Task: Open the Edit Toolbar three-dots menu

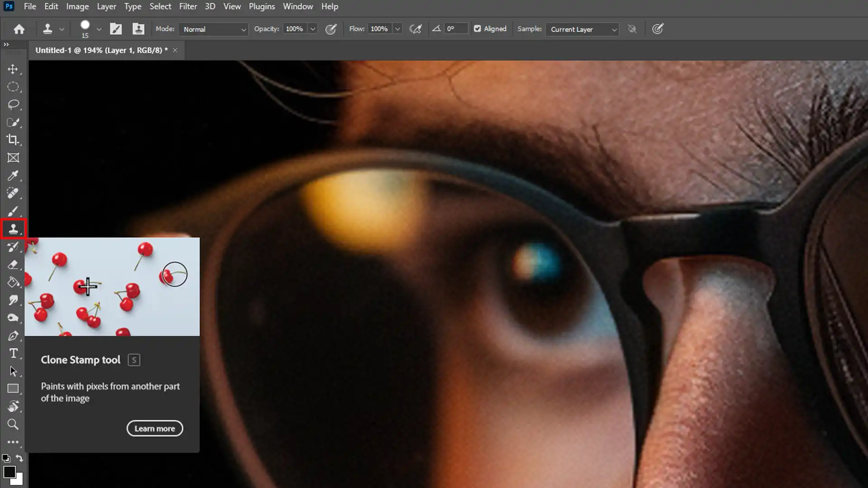Action: (x=13, y=442)
